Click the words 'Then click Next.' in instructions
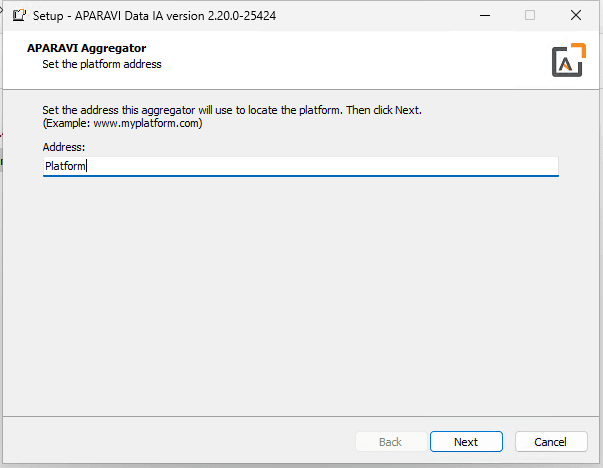603x468 pixels. pyautogui.click(x=384, y=110)
